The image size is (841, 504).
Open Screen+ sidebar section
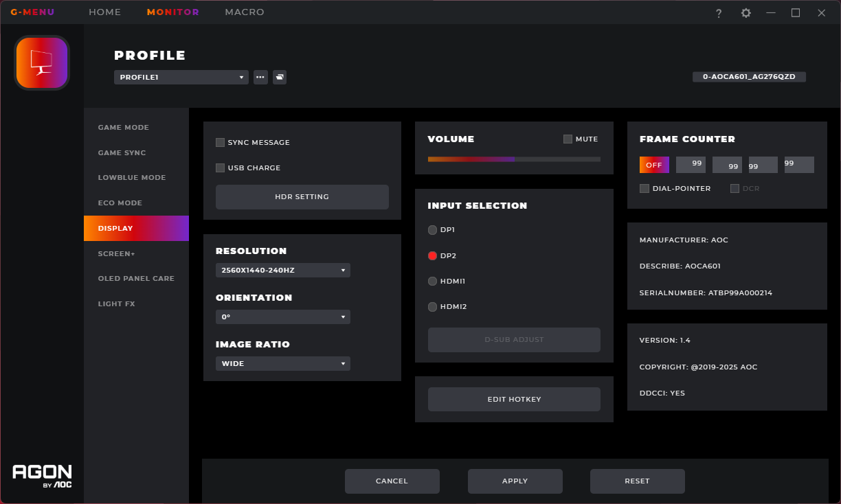pos(136,254)
